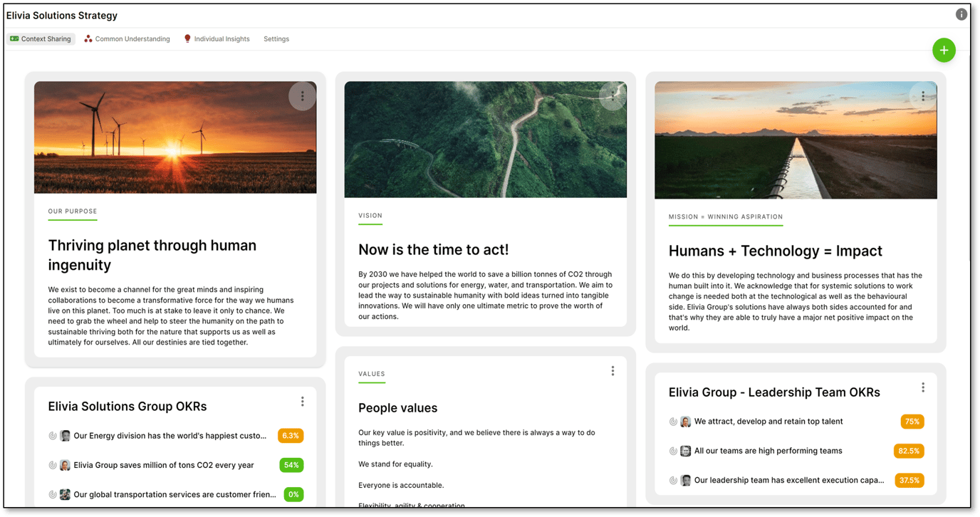Click the target icon beside "Elivia Group saves million of tons CO2"
980x517 pixels.
click(x=53, y=465)
